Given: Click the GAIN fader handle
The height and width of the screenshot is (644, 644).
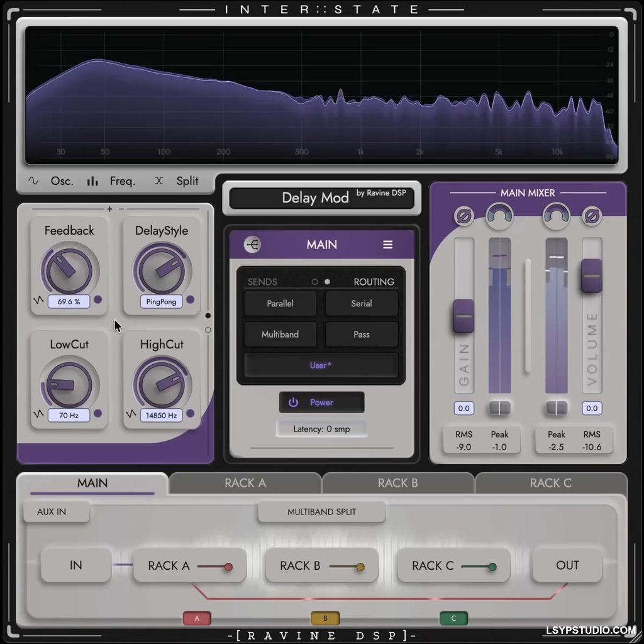Looking at the screenshot, I should [x=464, y=316].
